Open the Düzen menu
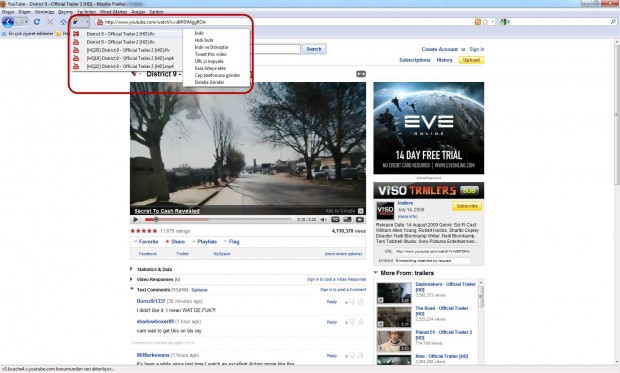620x373 pixels. point(25,12)
